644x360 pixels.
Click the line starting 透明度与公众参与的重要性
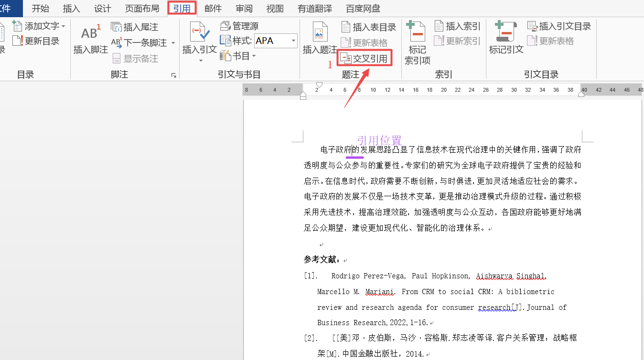click(442, 165)
